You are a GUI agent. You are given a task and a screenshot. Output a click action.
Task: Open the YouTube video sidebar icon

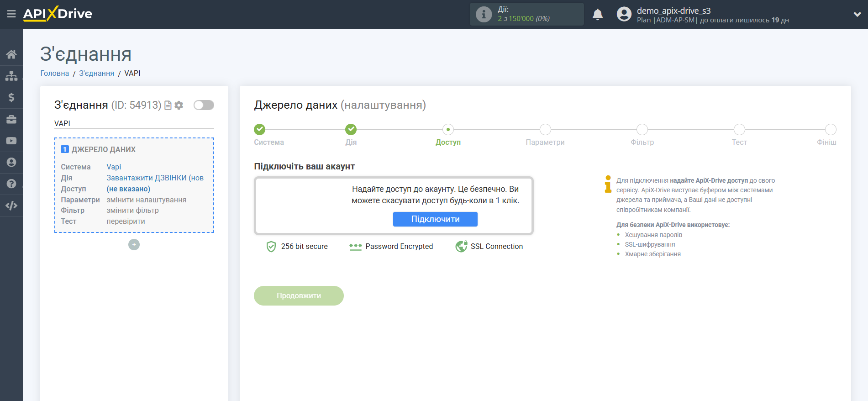click(11, 141)
